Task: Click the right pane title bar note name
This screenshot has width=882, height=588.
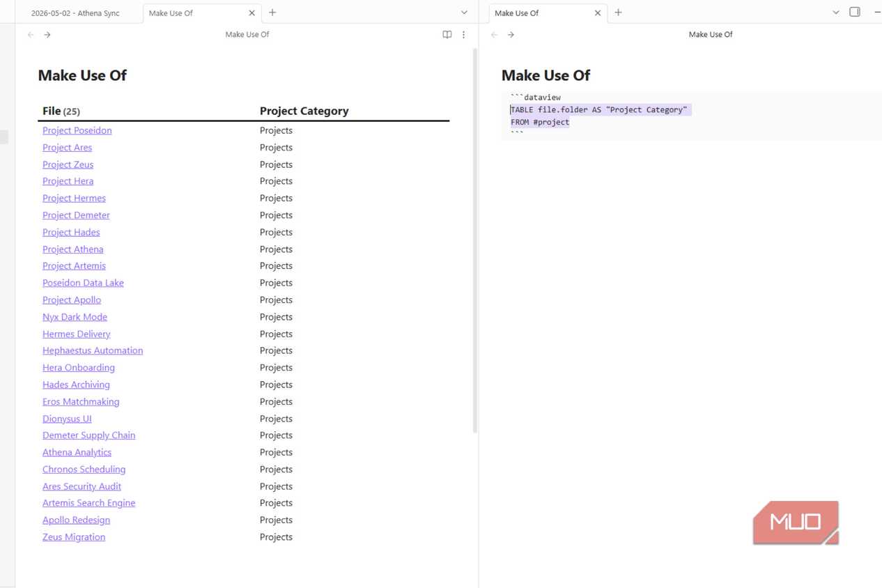Action: [x=711, y=35]
